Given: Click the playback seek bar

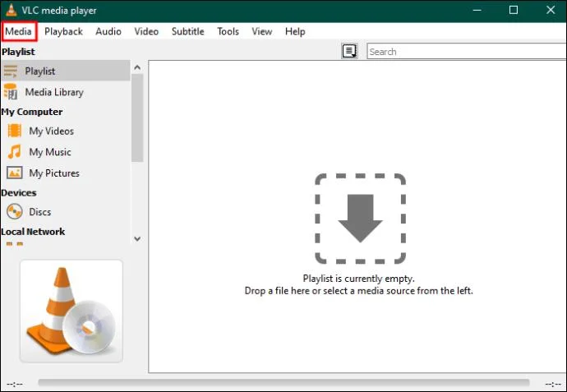Looking at the screenshot, I should pos(283,383).
